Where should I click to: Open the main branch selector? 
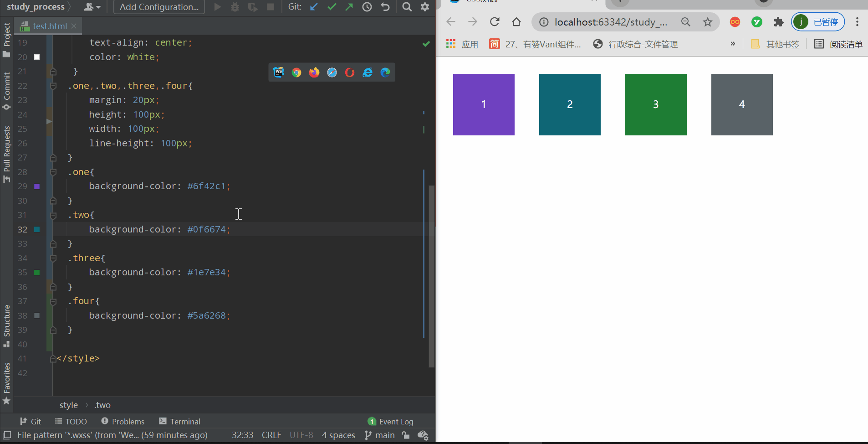[380, 435]
